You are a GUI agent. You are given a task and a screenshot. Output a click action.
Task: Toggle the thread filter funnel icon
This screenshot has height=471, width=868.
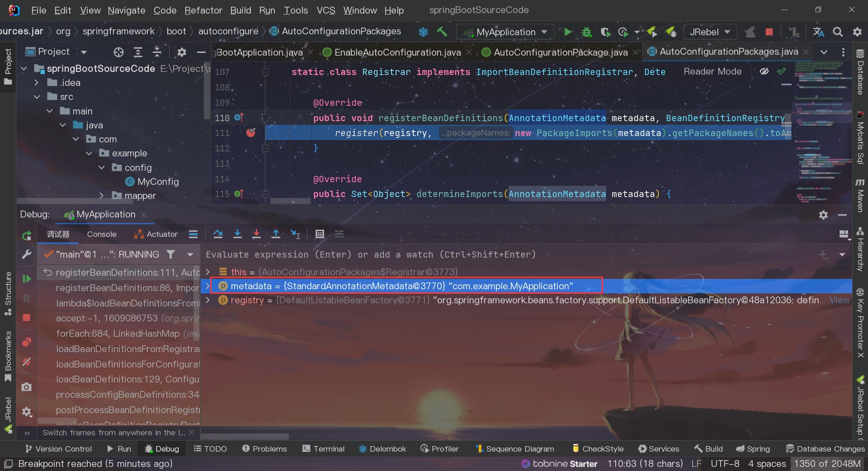tap(170, 254)
